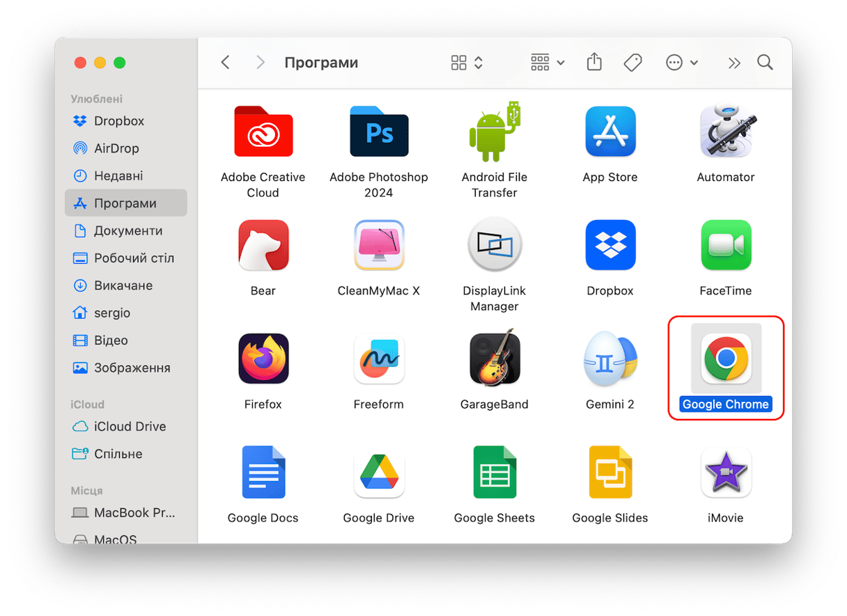
Task: Open Програми in the sidebar
Action: pos(125,203)
